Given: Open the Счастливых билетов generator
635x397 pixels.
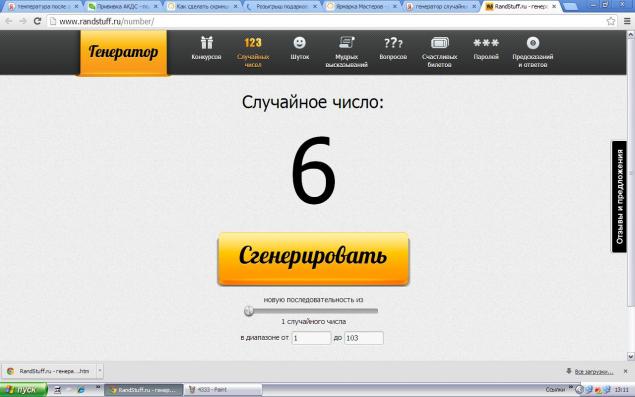Looking at the screenshot, I should coord(440,53).
